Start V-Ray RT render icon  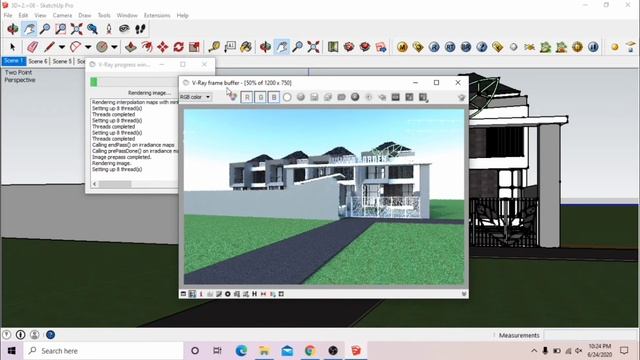[450, 47]
